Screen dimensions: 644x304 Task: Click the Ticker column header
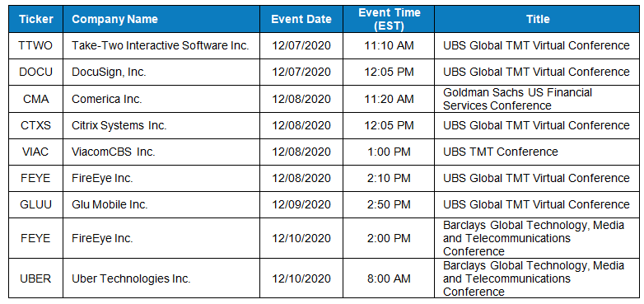coord(35,19)
